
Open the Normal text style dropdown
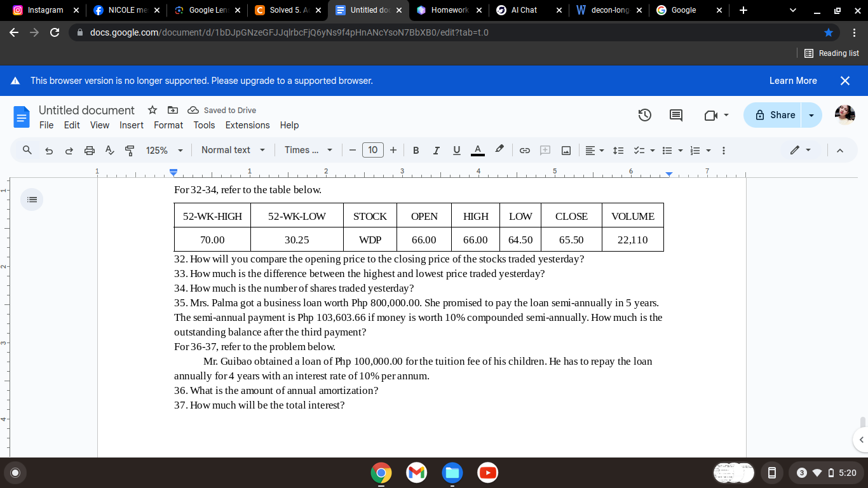click(233, 150)
